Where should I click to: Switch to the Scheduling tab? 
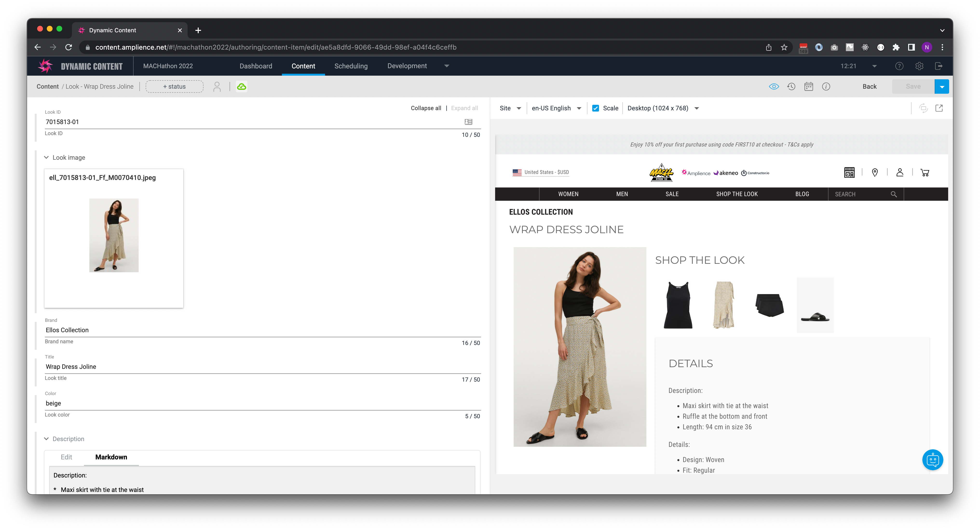point(351,66)
